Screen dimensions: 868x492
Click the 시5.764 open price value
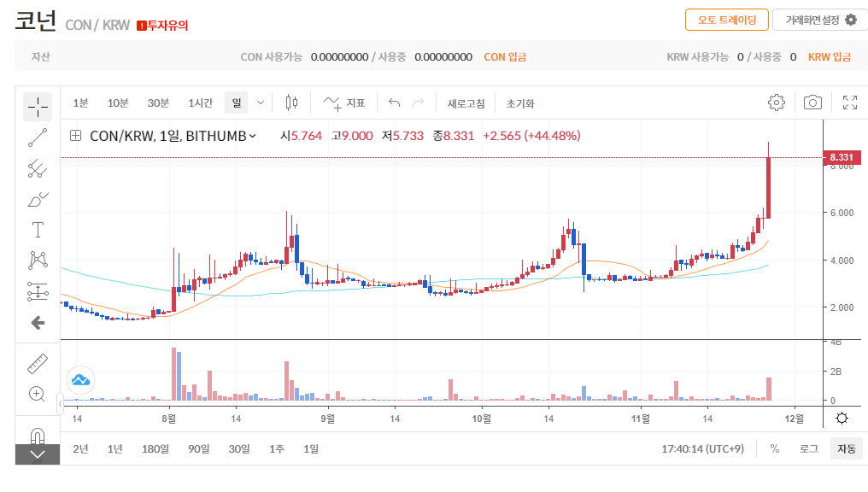coord(301,136)
